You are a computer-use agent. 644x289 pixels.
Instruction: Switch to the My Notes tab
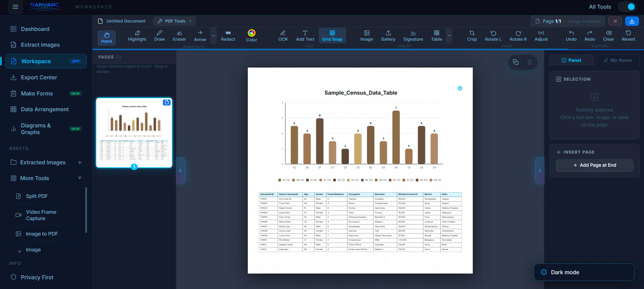617,60
